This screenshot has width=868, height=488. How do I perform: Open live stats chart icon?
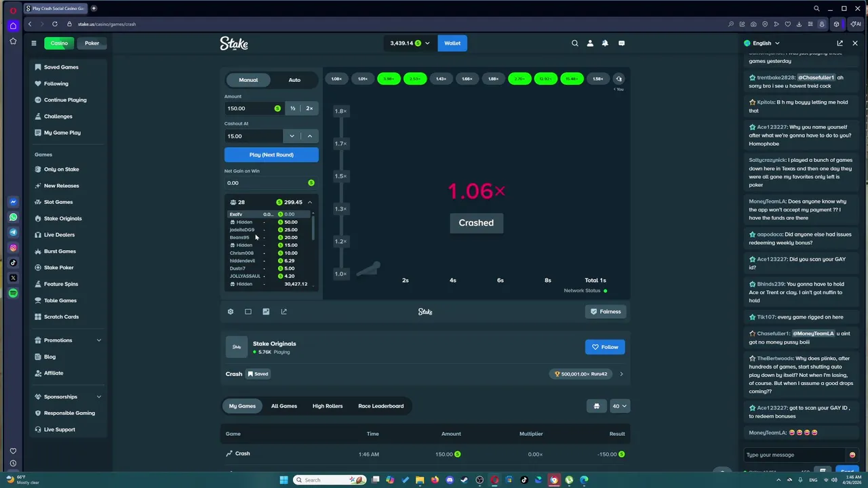click(266, 312)
